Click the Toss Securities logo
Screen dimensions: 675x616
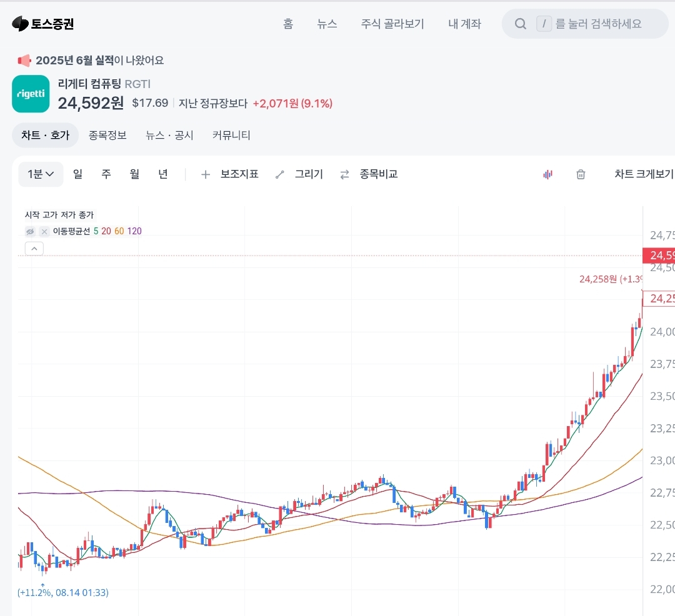pos(42,24)
